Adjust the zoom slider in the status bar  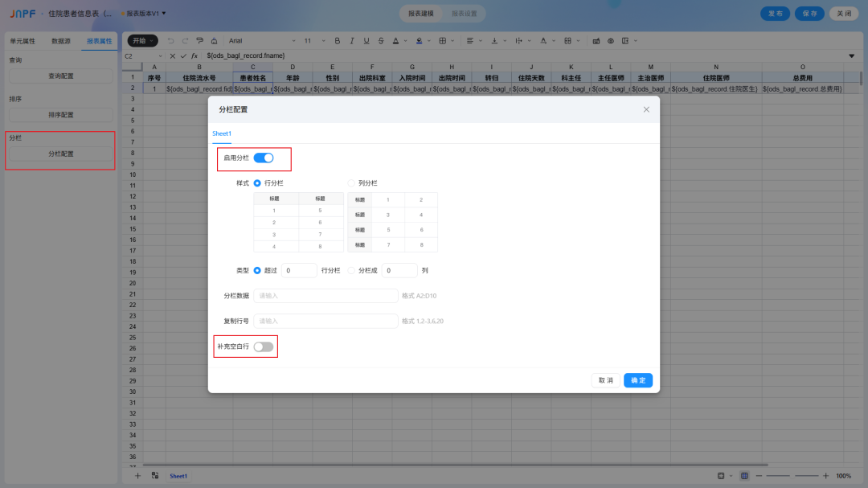[792, 476]
